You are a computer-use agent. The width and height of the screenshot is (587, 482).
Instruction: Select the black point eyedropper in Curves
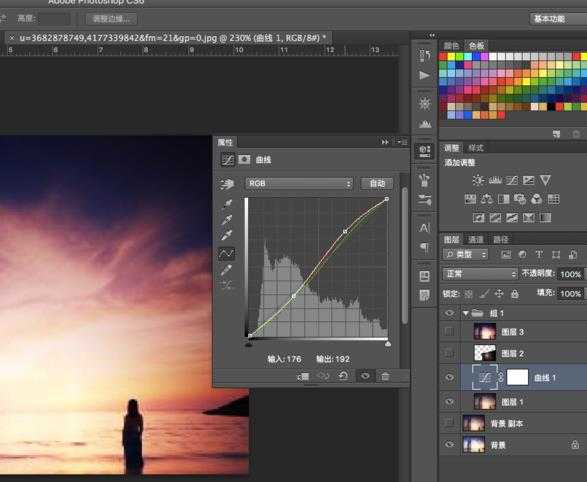click(227, 204)
